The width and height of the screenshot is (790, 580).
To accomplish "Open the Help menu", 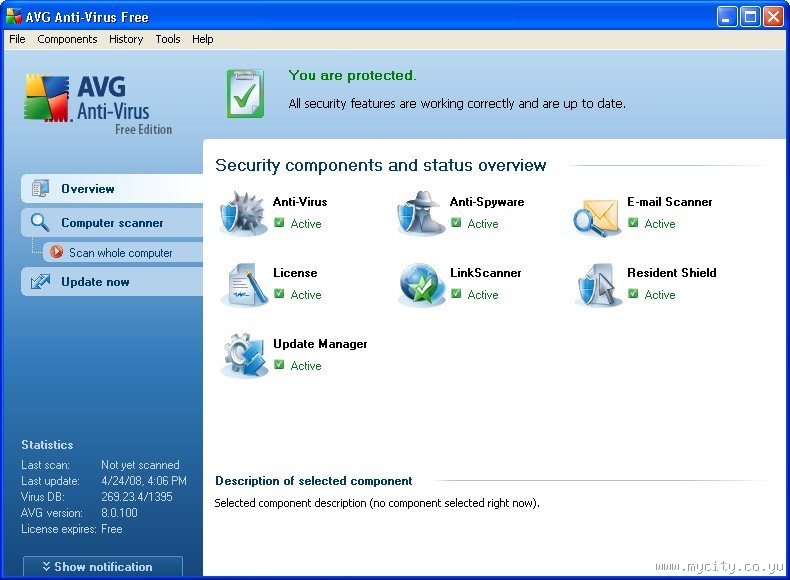I will click(x=203, y=39).
